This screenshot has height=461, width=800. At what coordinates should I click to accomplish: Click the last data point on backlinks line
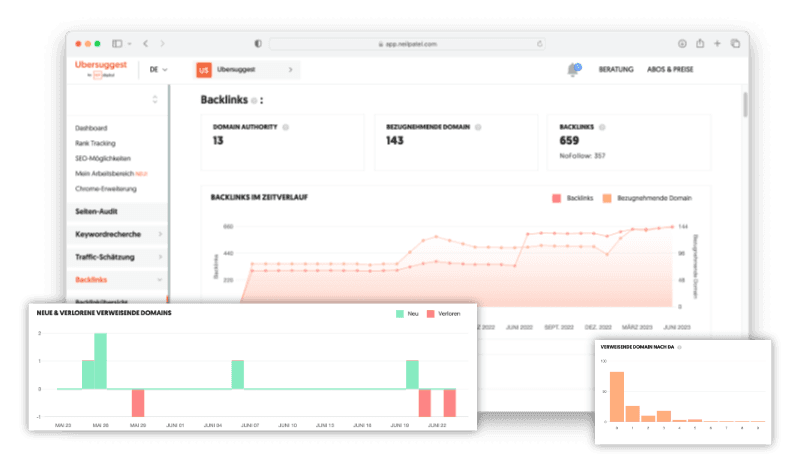tap(672, 226)
